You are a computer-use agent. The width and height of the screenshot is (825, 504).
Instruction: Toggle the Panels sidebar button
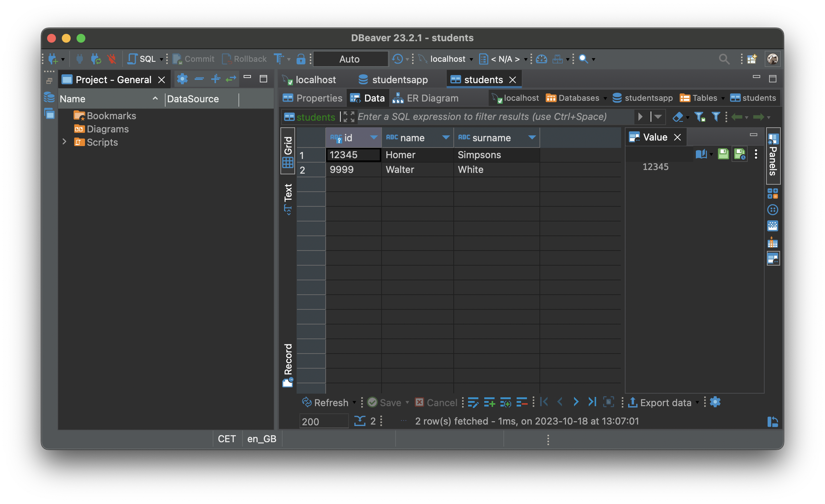[773, 156]
